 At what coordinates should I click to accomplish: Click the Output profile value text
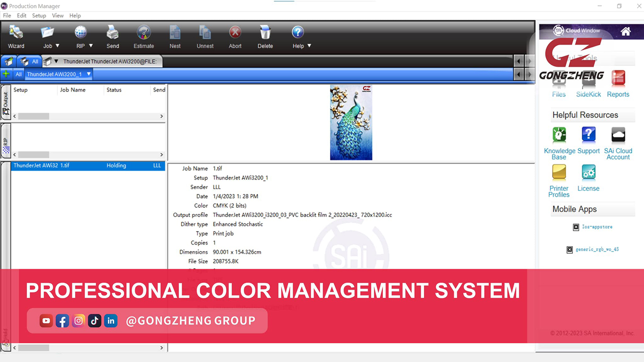pyautogui.click(x=302, y=215)
